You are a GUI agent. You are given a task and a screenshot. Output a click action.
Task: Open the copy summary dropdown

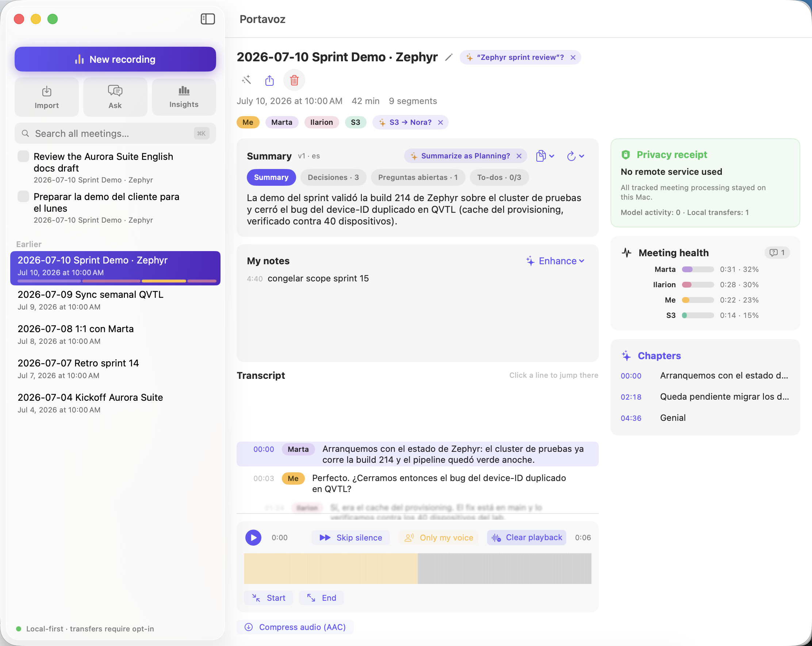click(545, 156)
